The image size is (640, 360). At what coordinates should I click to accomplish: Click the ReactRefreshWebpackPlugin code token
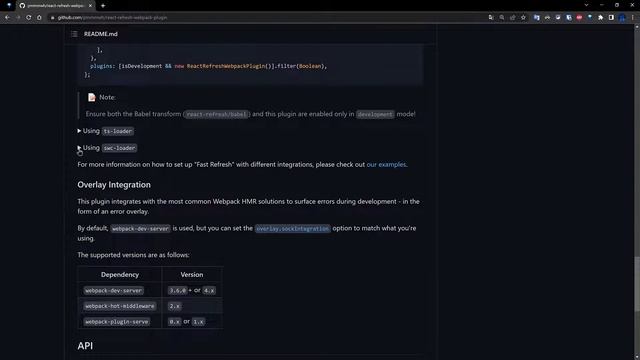tap(226, 66)
